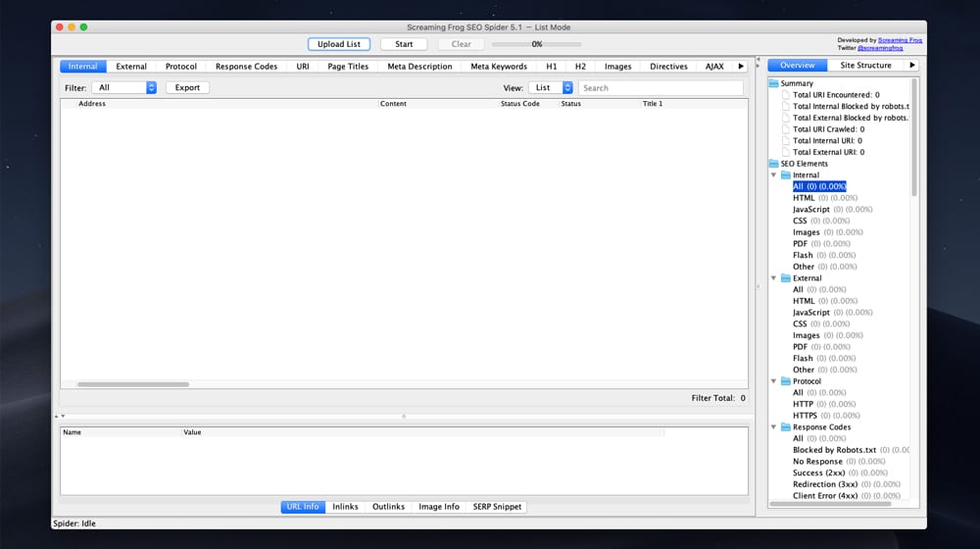Select JavaScript under External in overview

tap(832, 313)
